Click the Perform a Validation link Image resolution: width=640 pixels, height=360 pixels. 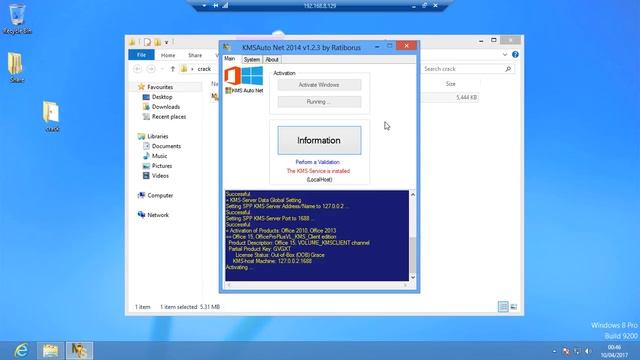click(x=318, y=162)
